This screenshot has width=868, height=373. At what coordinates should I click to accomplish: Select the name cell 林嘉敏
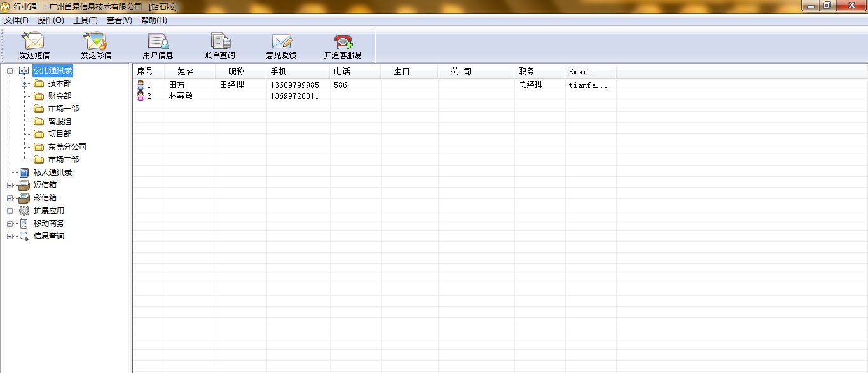pyautogui.click(x=181, y=96)
